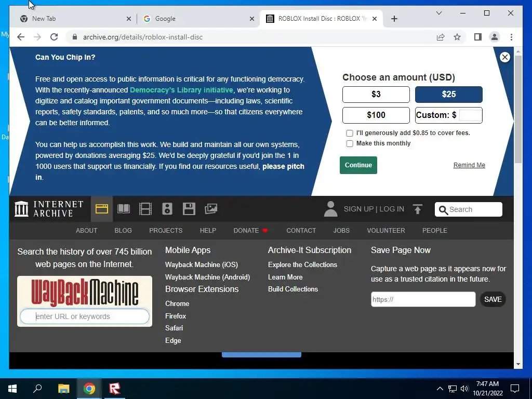The width and height of the screenshot is (532, 399).
Task: Click the page vertical scrollbar thumb
Action: [x=518, y=109]
